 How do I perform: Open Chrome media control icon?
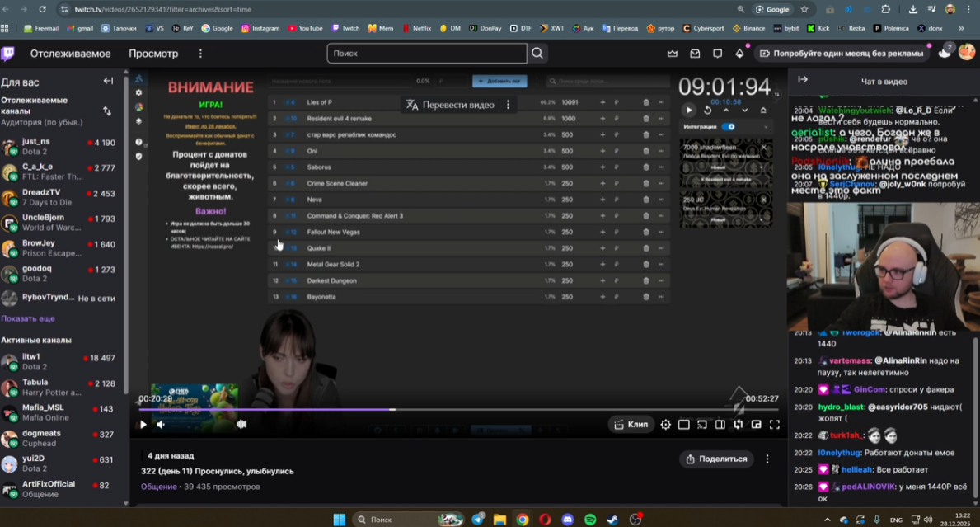pos(931,9)
